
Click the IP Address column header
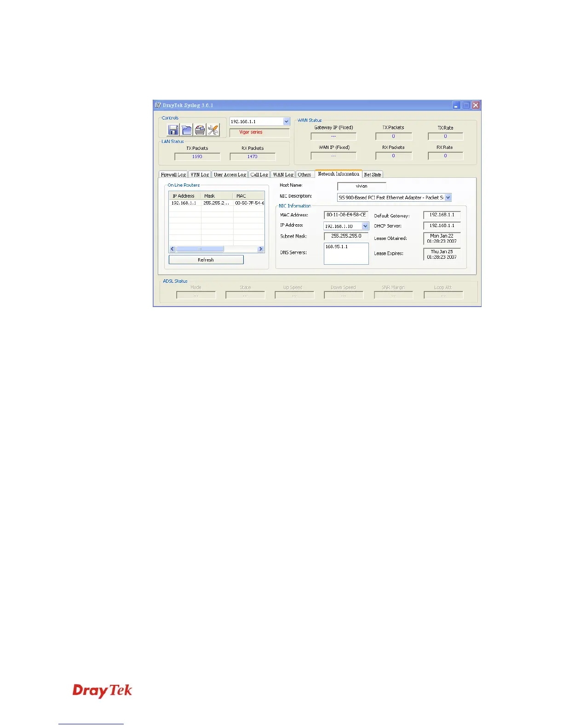[185, 196]
